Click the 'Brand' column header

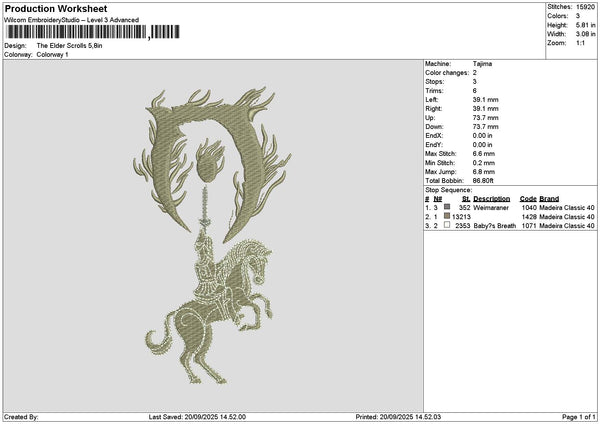549,199
